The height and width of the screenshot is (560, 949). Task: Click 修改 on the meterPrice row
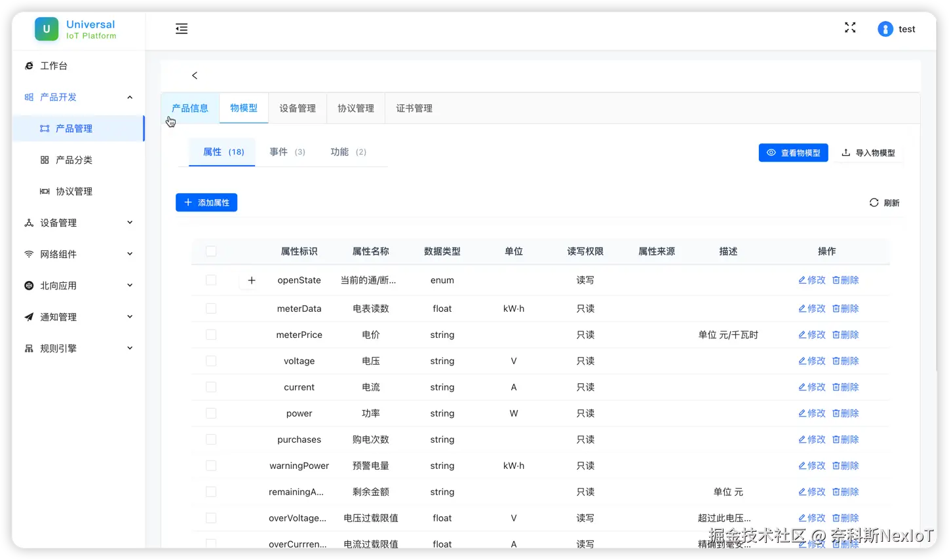811,334
